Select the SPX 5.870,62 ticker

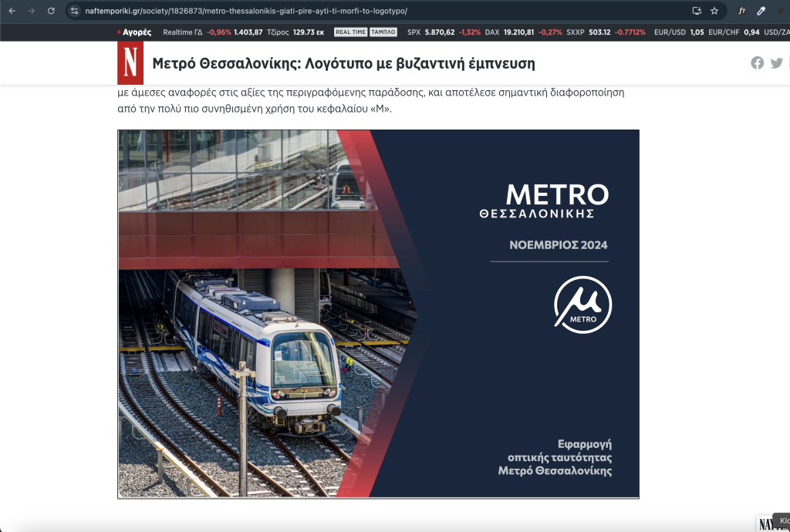click(x=444, y=32)
